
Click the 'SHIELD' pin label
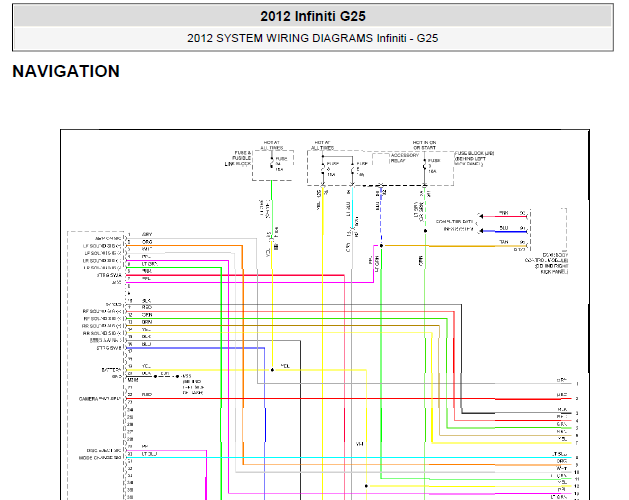click(x=114, y=304)
